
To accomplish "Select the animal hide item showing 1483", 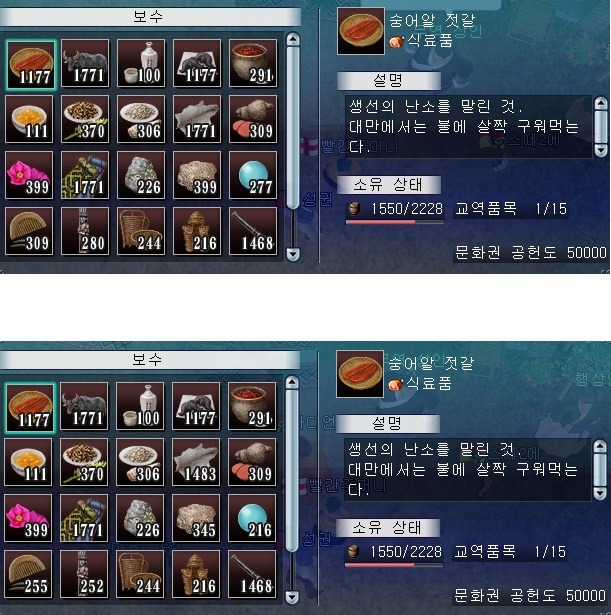I will pyautogui.click(x=196, y=462).
